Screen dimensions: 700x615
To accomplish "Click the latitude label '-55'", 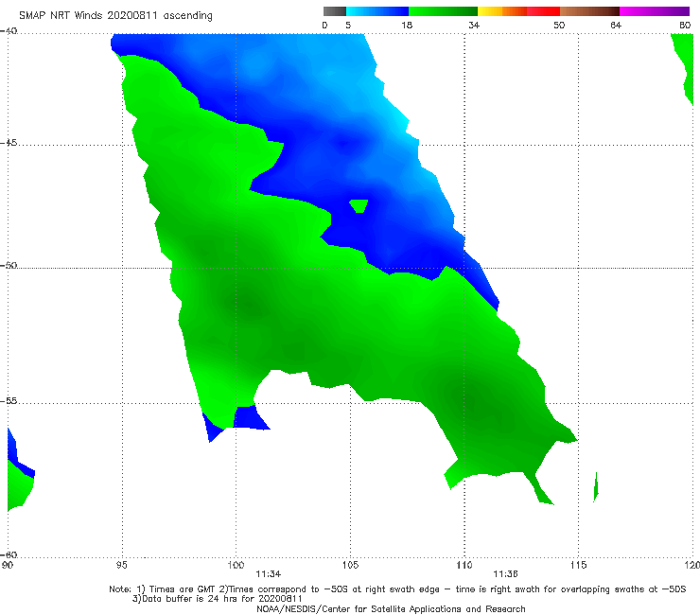I will coord(9,400).
